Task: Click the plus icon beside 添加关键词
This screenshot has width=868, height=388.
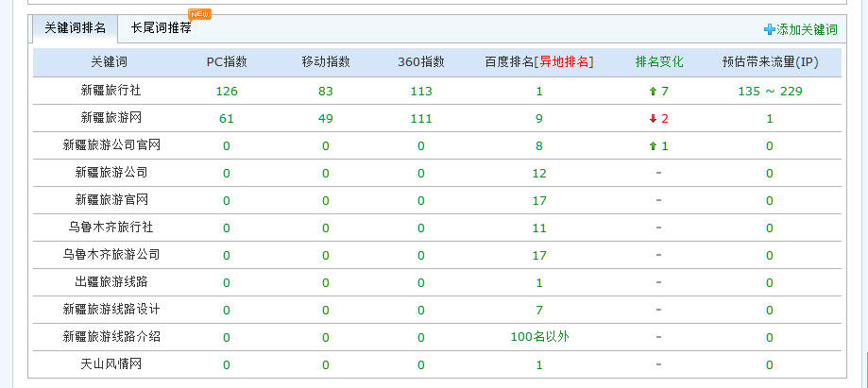Action: coord(769,30)
